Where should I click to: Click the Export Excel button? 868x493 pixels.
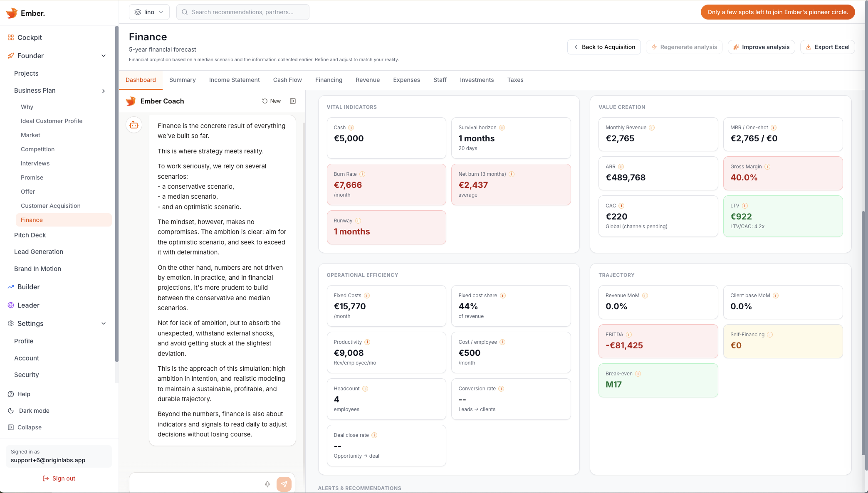[827, 47]
